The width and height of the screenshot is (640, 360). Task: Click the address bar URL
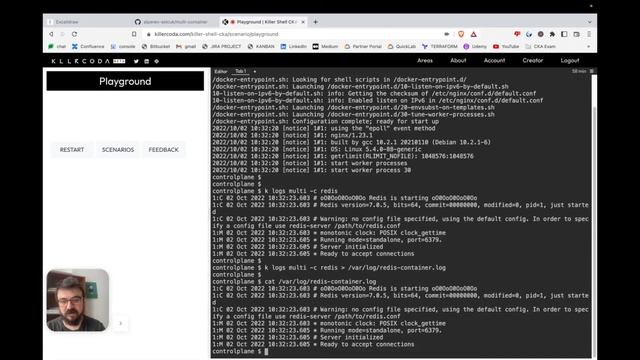[x=216, y=34]
